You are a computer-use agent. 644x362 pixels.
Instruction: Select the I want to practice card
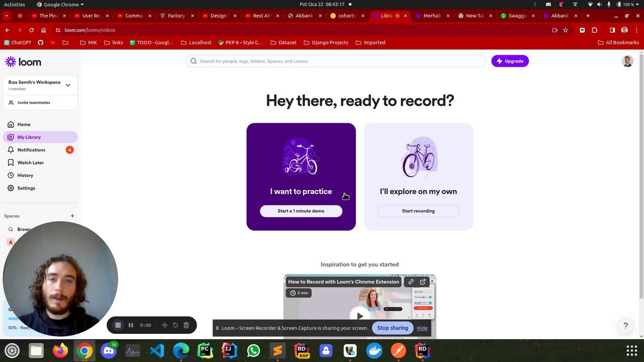click(x=301, y=176)
